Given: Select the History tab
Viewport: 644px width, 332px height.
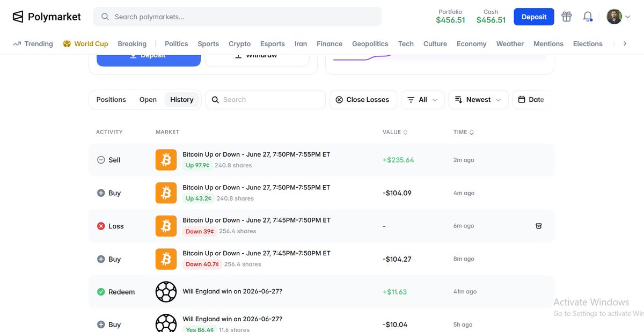Looking at the screenshot, I should [x=182, y=100].
